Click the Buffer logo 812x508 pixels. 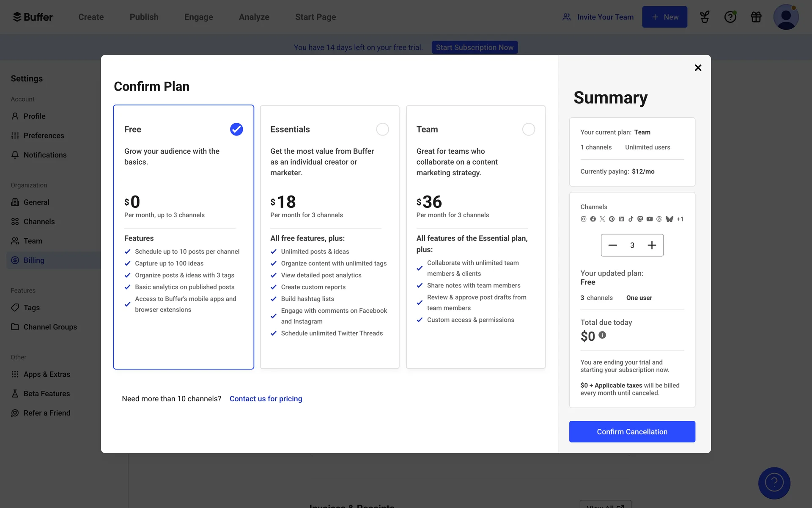(33, 17)
